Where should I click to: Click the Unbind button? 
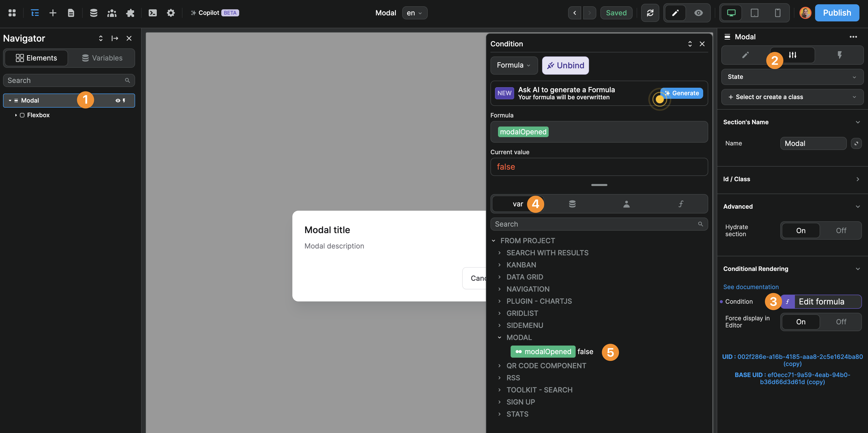tap(565, 65)
